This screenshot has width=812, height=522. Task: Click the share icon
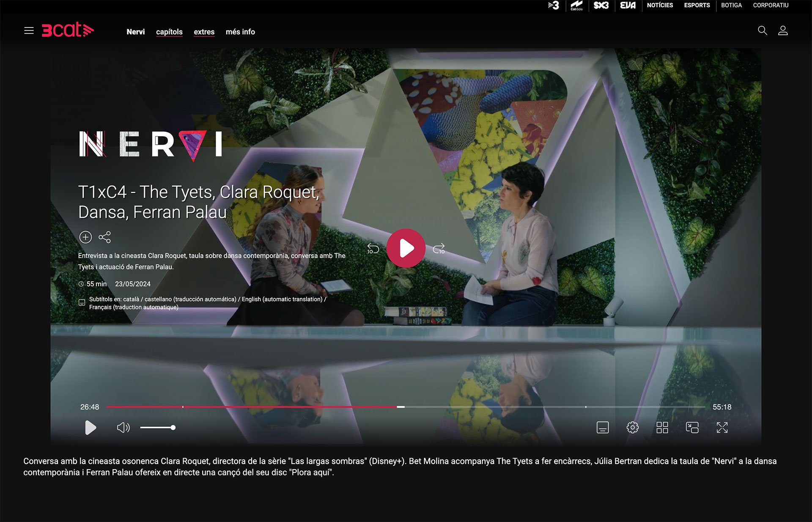tap(104, 237)
